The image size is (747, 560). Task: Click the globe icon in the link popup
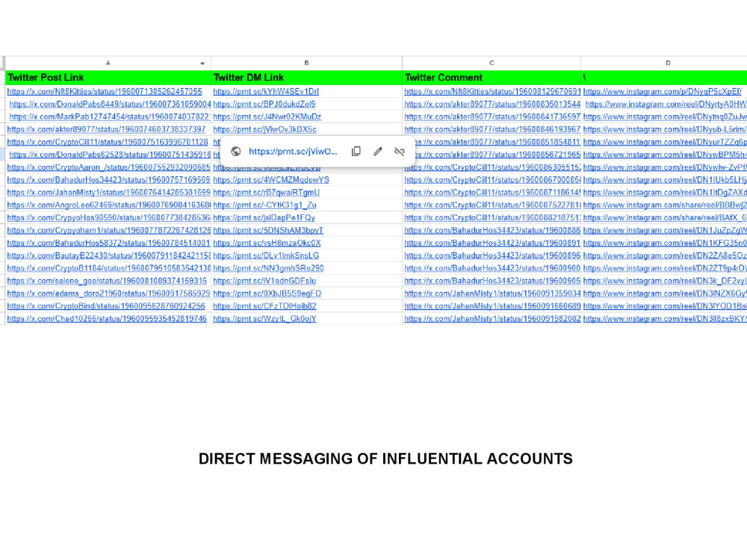pyautogui.click(x=235, y=152)
